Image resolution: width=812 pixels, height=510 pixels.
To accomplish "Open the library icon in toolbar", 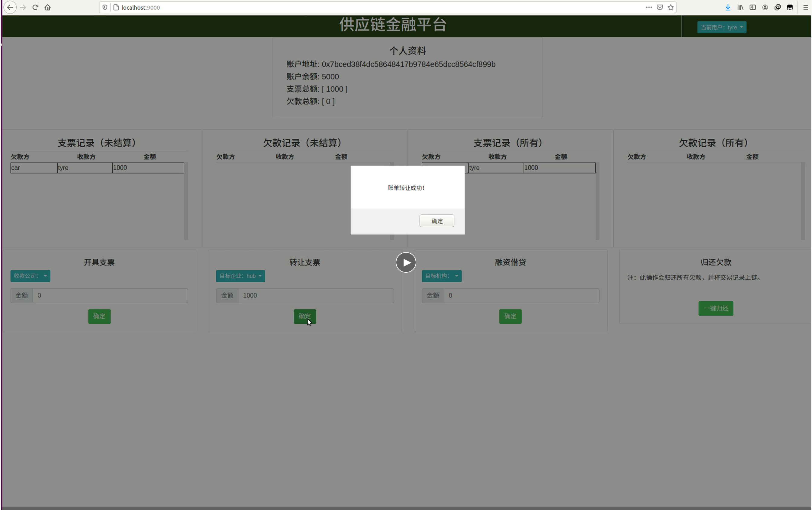I will [740, 8].
